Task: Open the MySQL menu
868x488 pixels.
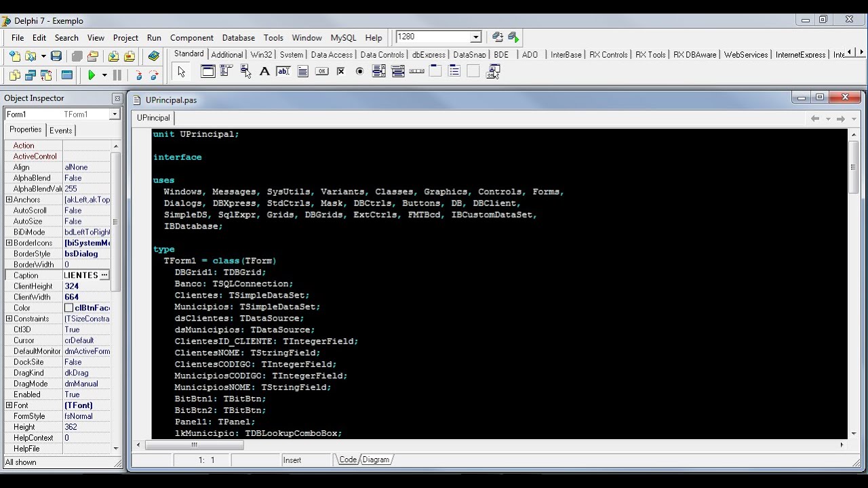Action: (343, 38)
